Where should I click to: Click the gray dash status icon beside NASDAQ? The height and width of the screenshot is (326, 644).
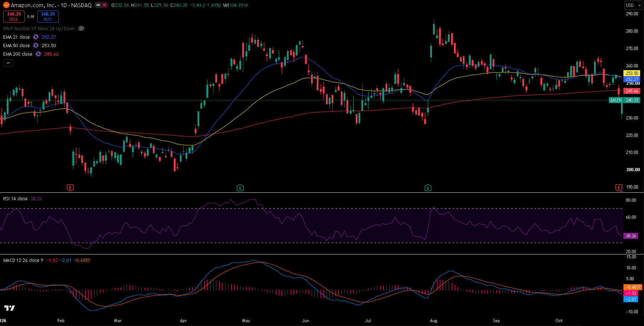98,5
